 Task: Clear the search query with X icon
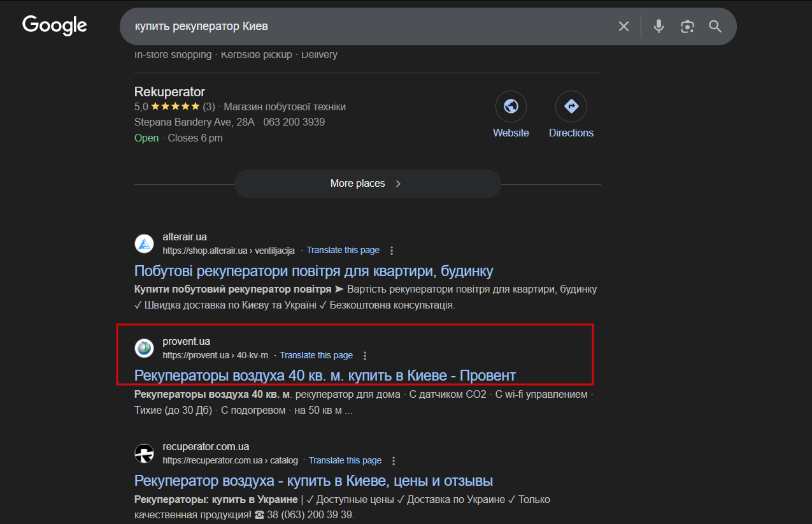(x=623, y=26)
